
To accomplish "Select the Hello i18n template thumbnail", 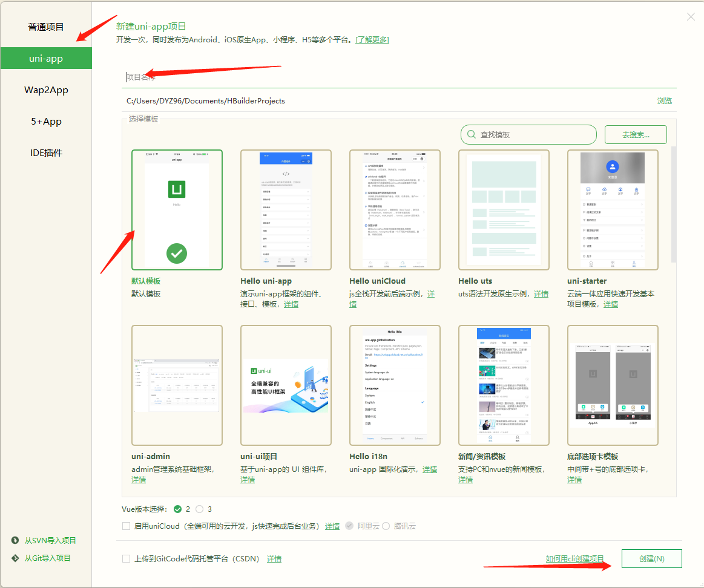I will [395, 385].
